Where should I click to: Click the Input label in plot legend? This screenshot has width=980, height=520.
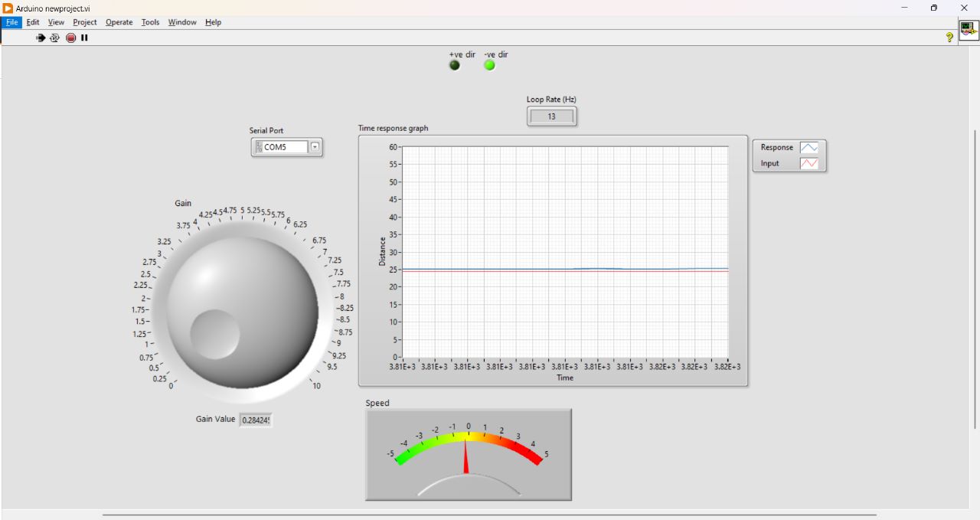769,164
